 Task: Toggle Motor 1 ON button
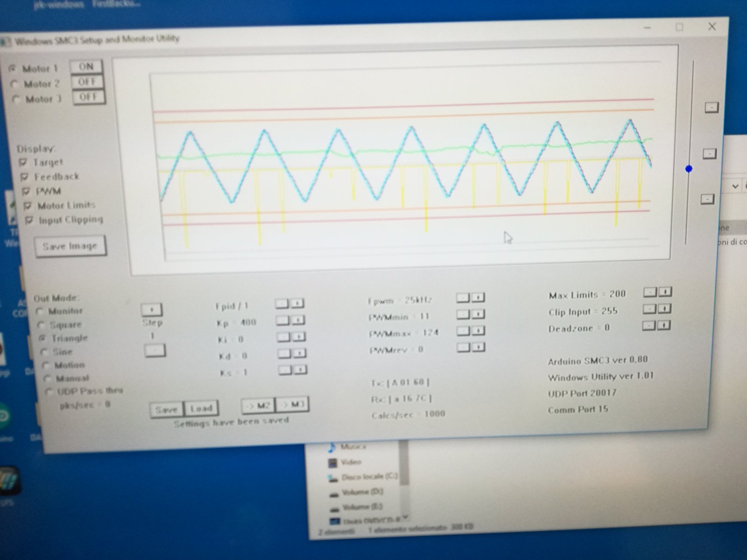[x=86, y=67]
